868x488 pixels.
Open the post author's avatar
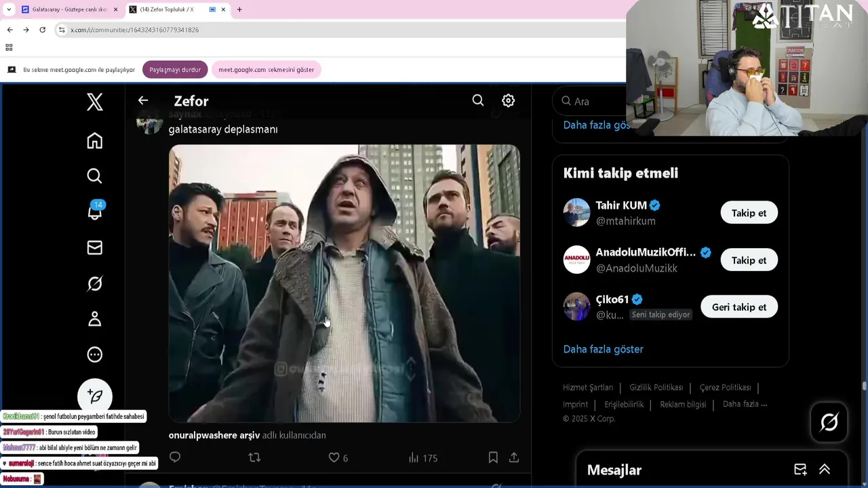(x=149, y=122)
